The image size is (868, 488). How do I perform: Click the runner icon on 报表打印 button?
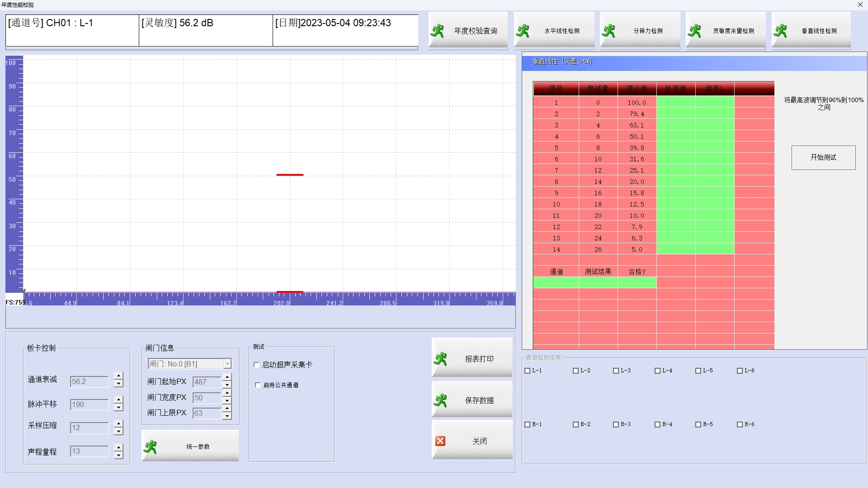[441, 359]
